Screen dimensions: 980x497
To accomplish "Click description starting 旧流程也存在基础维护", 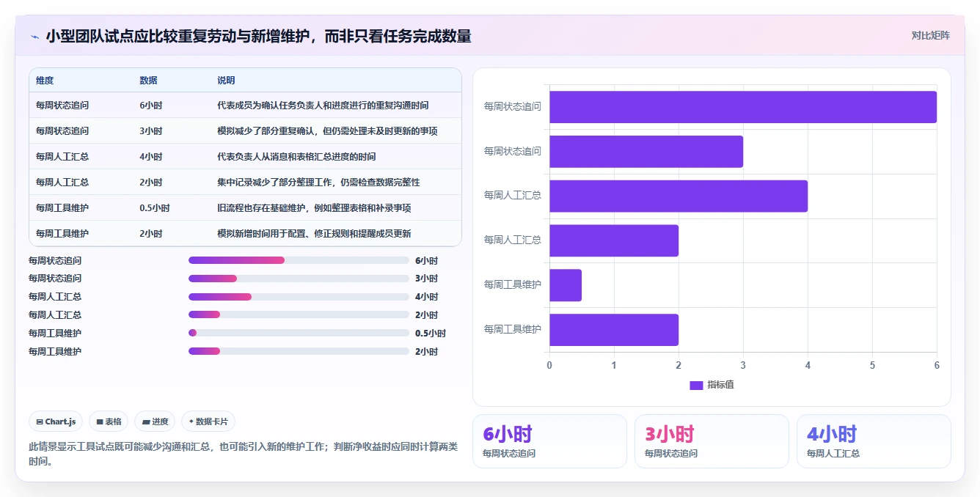I will tap(314, 208).
